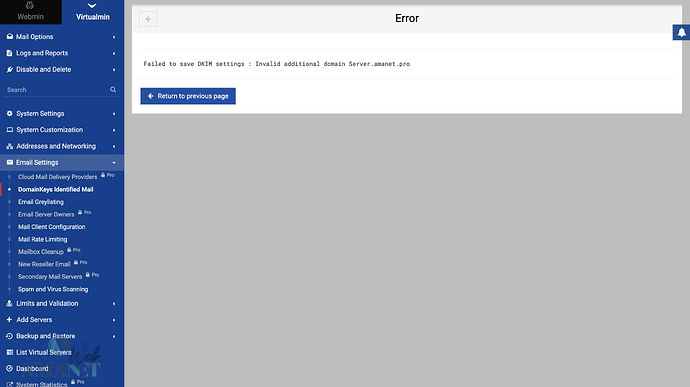Click the Logs and Reports file icon

coord(10,53)
